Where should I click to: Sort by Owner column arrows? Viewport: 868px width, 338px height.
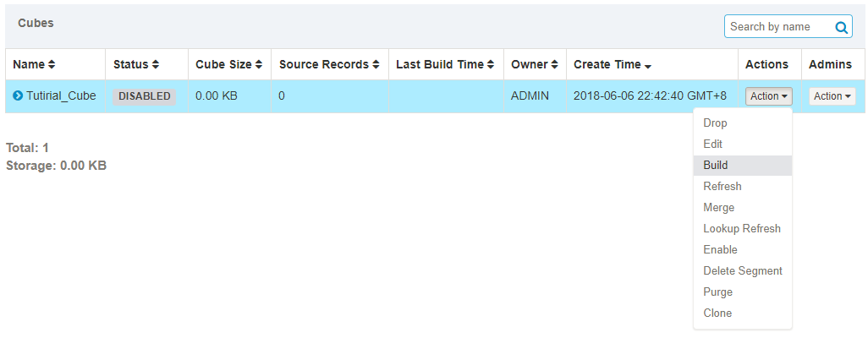tap(554, 65)
